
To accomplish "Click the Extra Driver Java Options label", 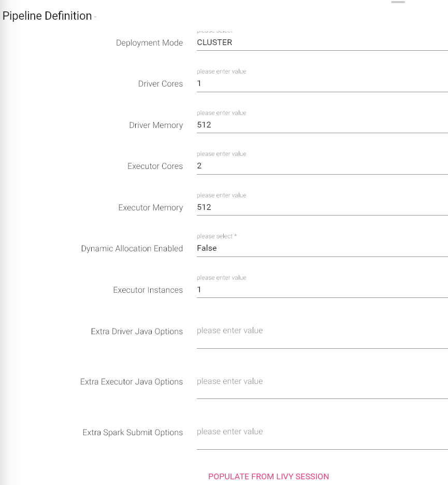I will pyautogui.click(x=137, y=332).
